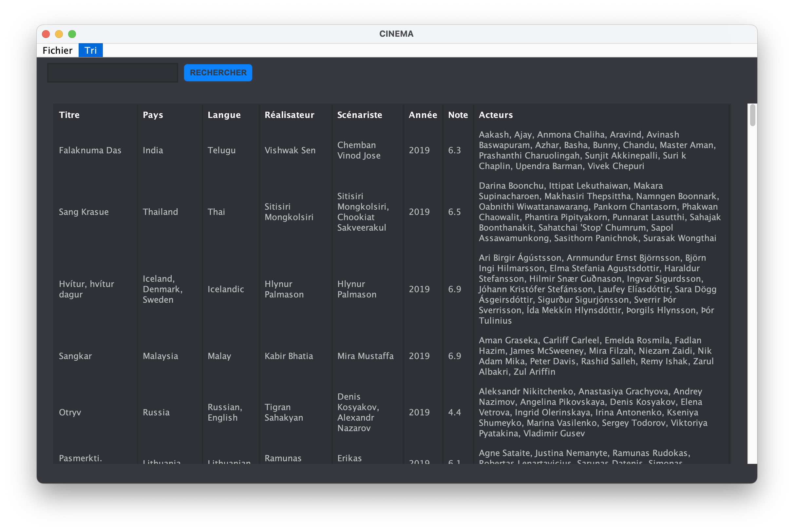
Task: Click the Année column header
Action: click(423, 115)
